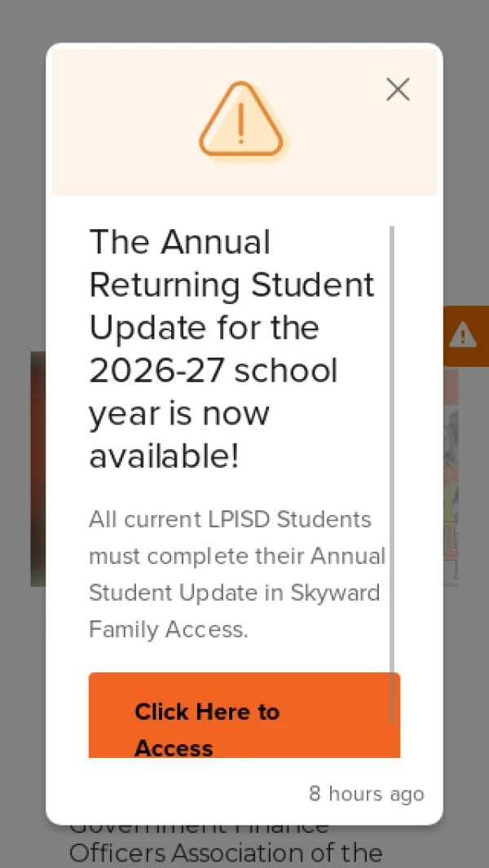Click the dimmed photo left of the popup
489x868 pixels.
point(38,469)
